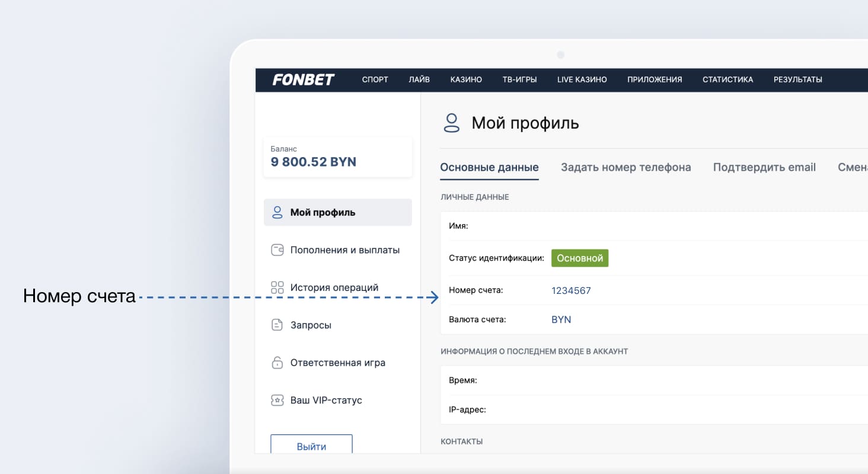Click the document icon for Запросы
868x474 pixels.
(x=277, y=325)
